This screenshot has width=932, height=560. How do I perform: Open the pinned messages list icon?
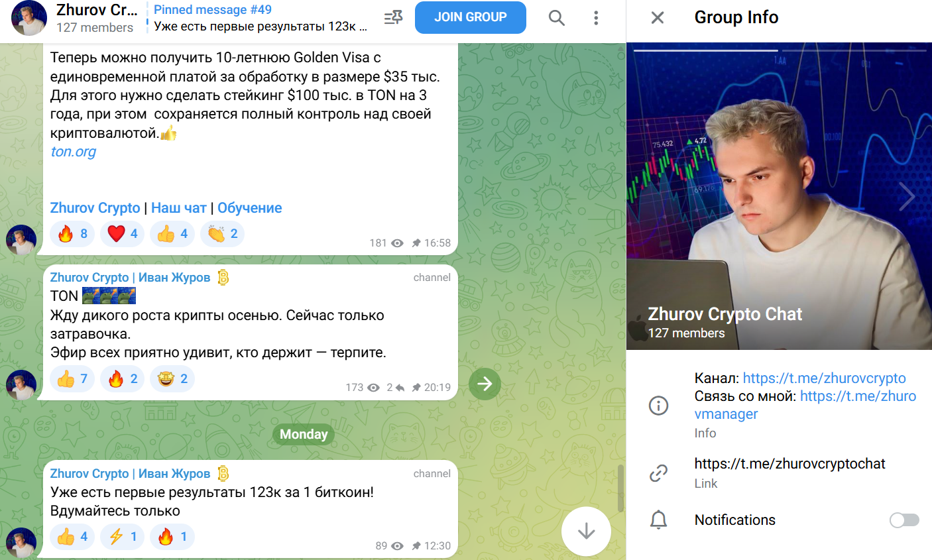pyautogui.click(x=393, y=18)
